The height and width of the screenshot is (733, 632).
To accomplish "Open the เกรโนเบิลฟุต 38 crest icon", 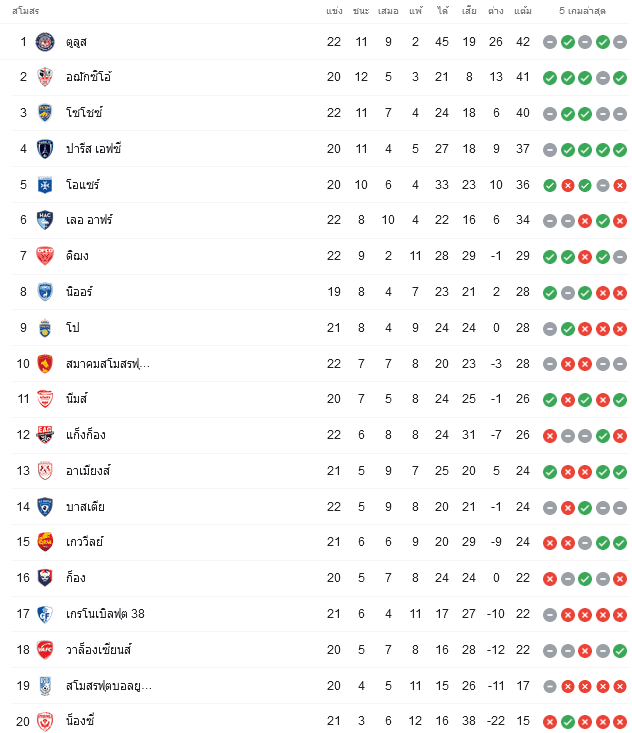I will click(x=45, y=614).
